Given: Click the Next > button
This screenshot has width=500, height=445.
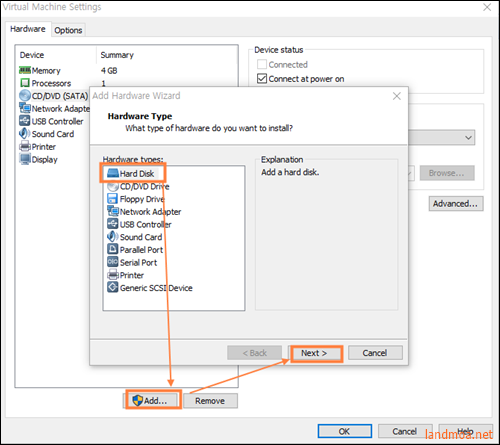Looking at the screenshot, I should [314, 353].
